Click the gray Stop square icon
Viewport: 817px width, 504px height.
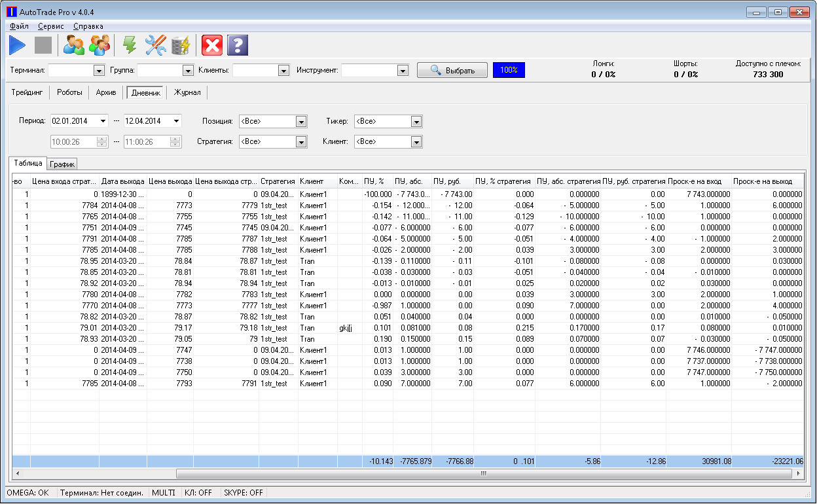point(43,45)
